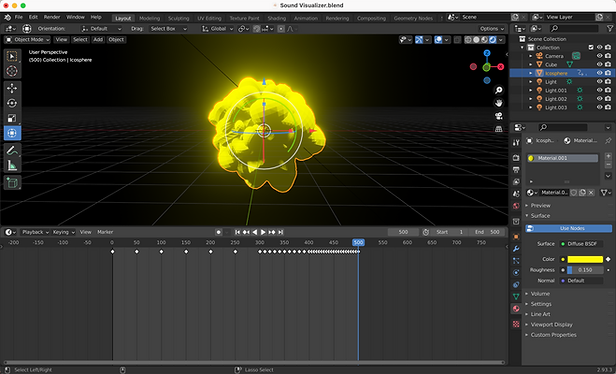This screenshot has height=374, width=616.
Task: Expand the Camera item in outliner
Action: coord(531,56)
